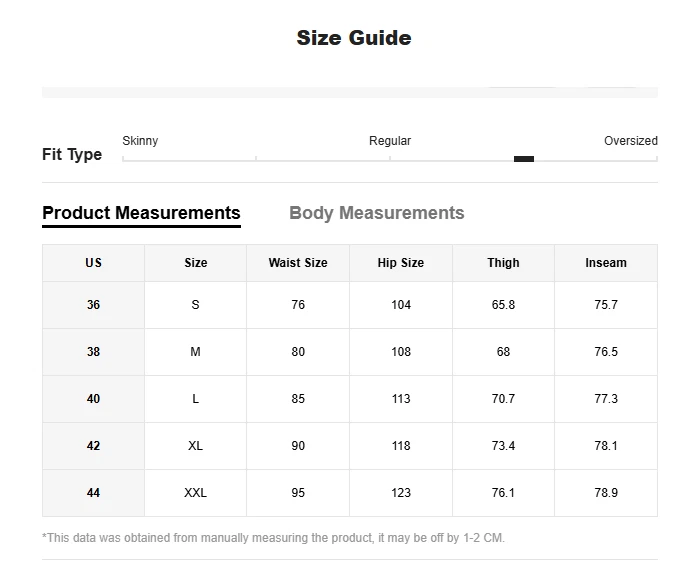This screenshot has width=686, height=576.
Task: Click the US column header
Action: (93, 263)
